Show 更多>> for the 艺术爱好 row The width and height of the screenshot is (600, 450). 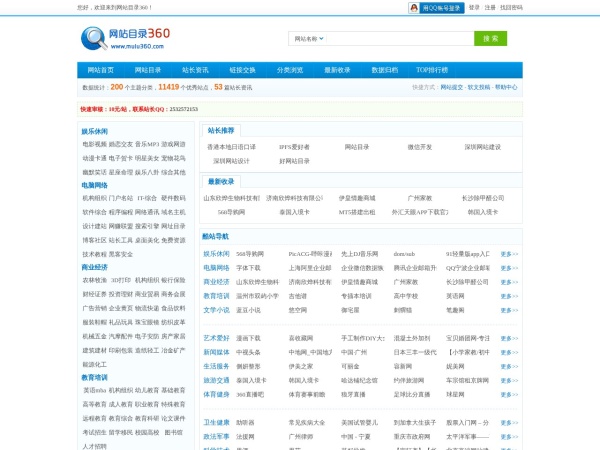click(509, 338)
